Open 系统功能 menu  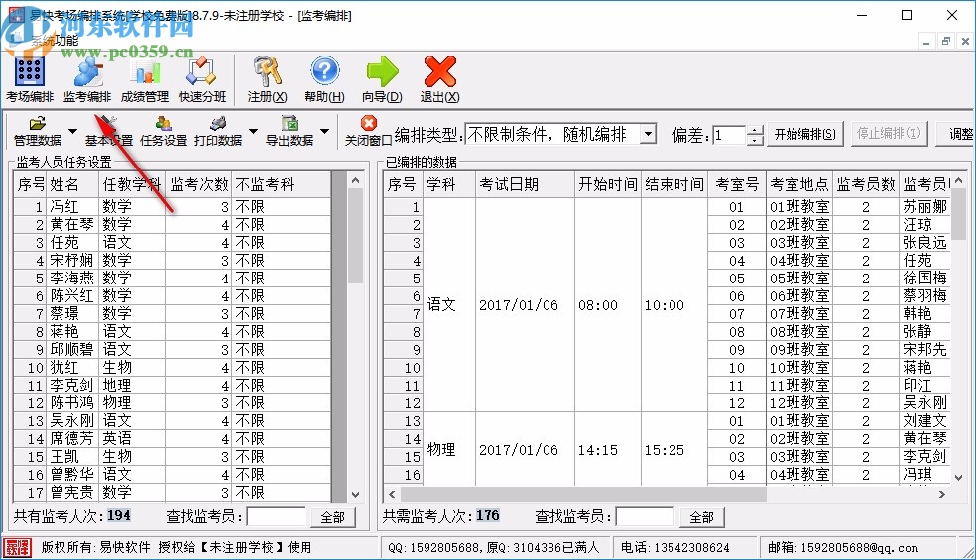pos(55,41)
